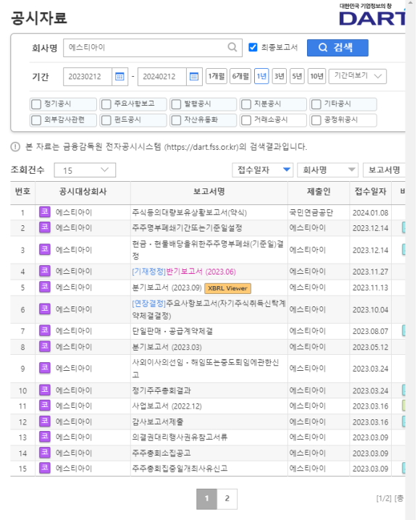Image resolution: width=420 pixels, height=520 pixels.
Task: Check the 외부감사관련 filter
Action: click(x=35, y=120)
